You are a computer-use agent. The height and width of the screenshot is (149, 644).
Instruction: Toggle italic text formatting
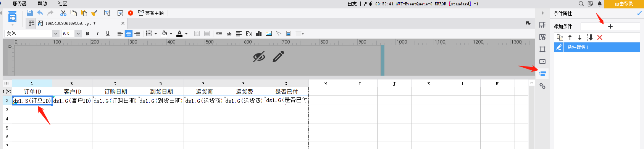click(97, 34)
